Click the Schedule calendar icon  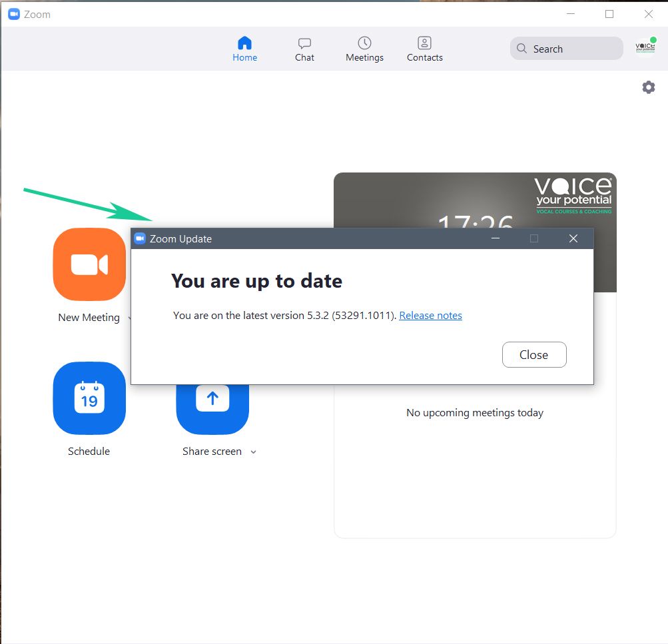coord(89,398)
